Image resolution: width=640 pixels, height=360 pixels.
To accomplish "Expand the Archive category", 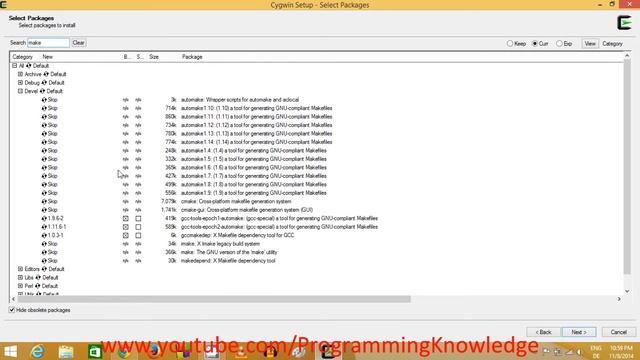I will pos(20,74).
